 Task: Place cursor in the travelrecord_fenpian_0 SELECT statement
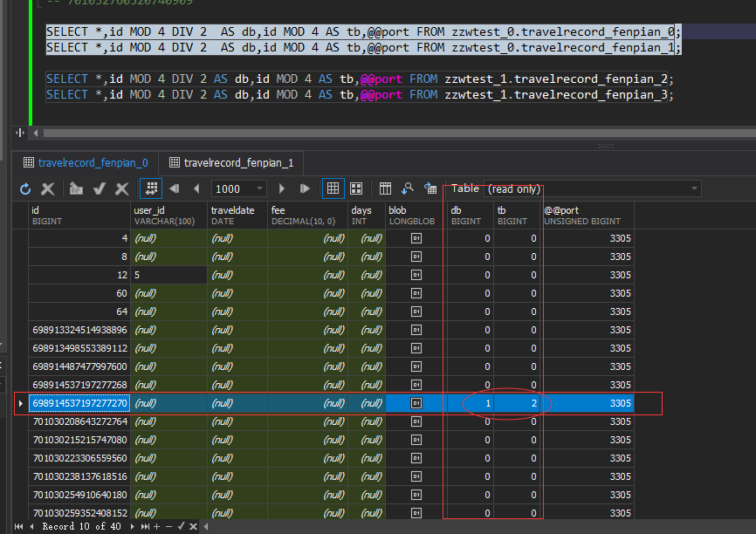pyautogui.click(x=363, y=31)
